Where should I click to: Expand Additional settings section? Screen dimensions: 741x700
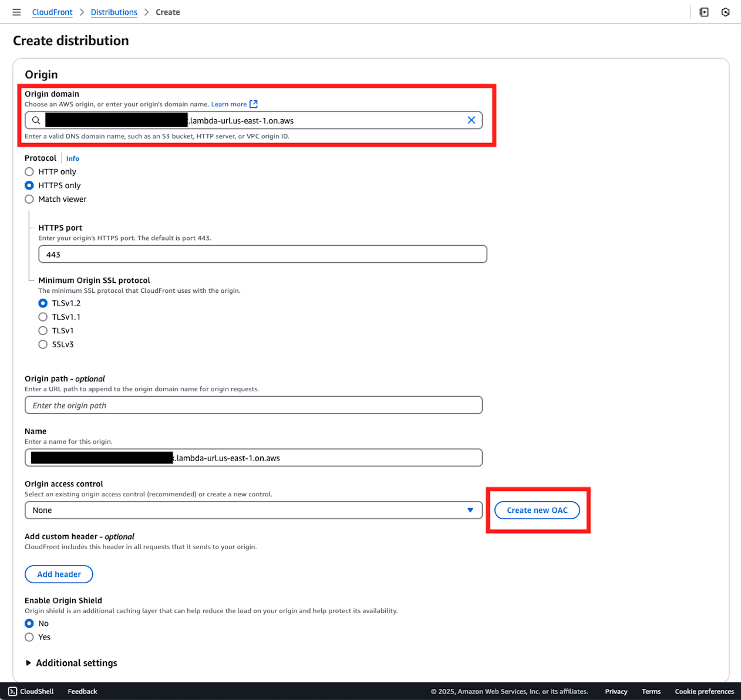[71, 663]
